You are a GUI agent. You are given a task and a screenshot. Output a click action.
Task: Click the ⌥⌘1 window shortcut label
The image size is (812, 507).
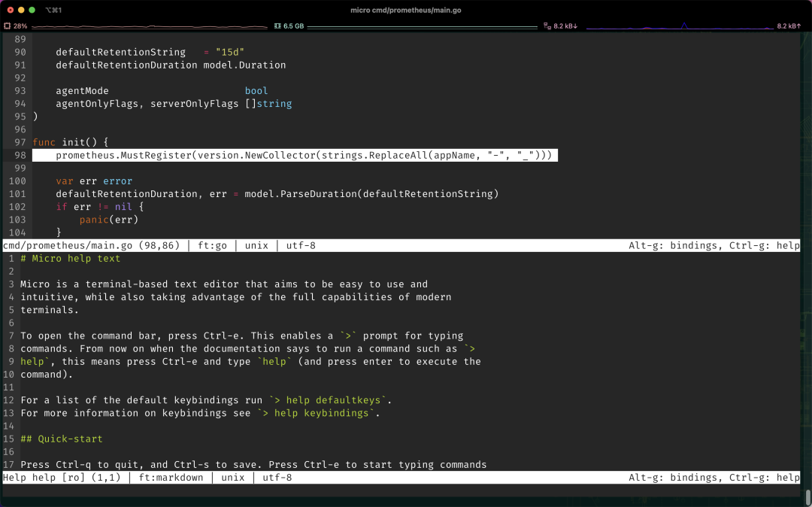(x=53, y=10)
